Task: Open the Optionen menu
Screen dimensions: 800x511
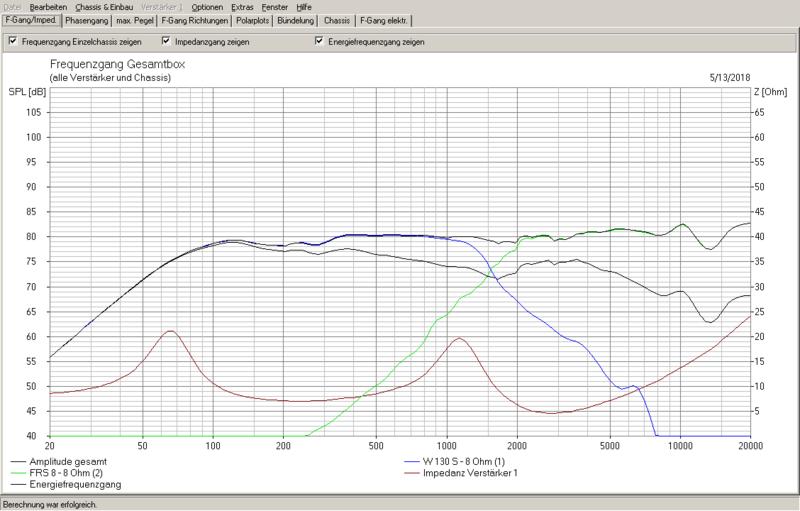Action: pos(208,7)
